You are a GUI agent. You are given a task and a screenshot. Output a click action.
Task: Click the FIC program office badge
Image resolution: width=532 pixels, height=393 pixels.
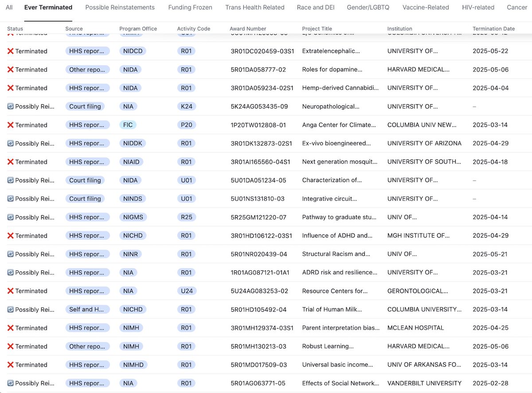tap(128, 125)
